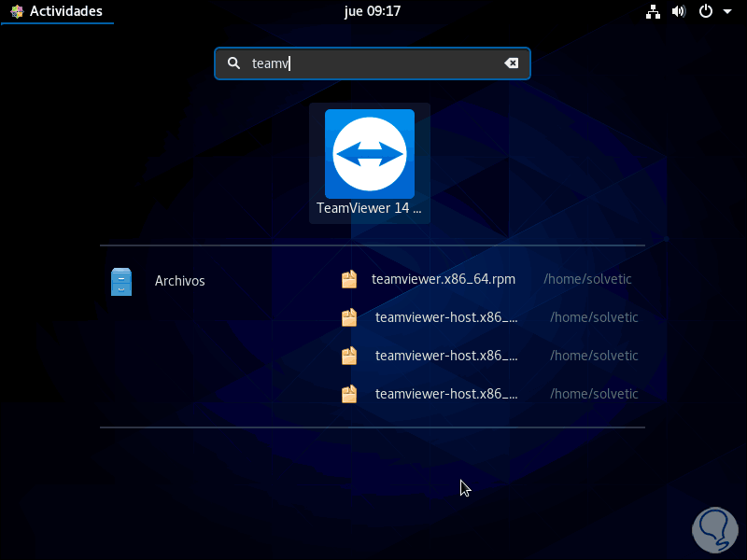747x560 pixels.
Task: Open the Archivos file cabinet icon
Action: click(x=121, y=282)
